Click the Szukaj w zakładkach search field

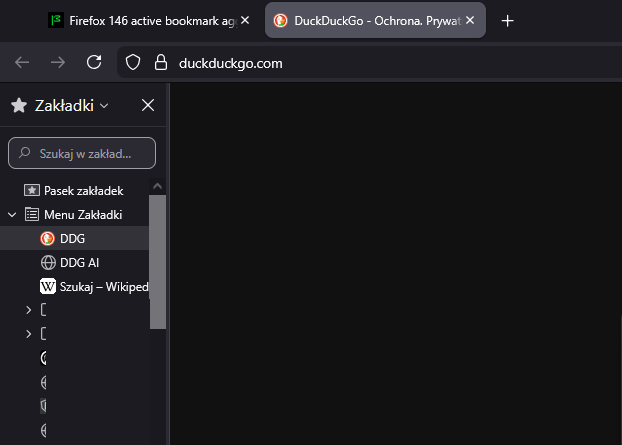[90, 153]
